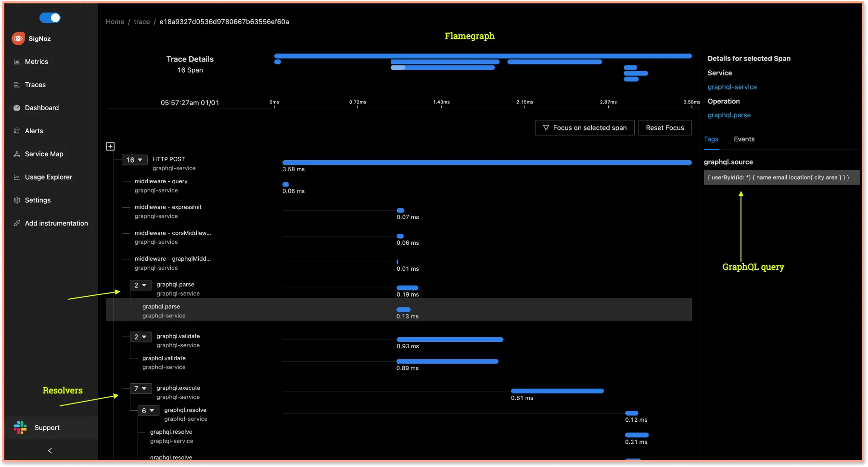Select the HTTP POST span row
The width and height of the screenshot is (868, 467).
[x=398, y=164]
